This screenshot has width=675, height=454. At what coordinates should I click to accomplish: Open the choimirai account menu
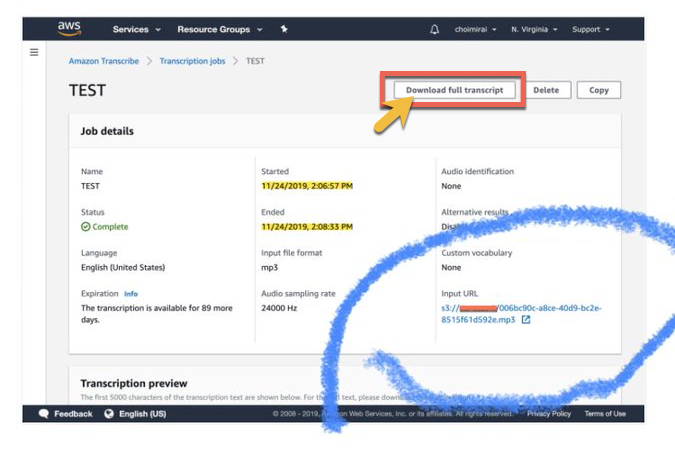pyautogui.click(x=475, y=29)
